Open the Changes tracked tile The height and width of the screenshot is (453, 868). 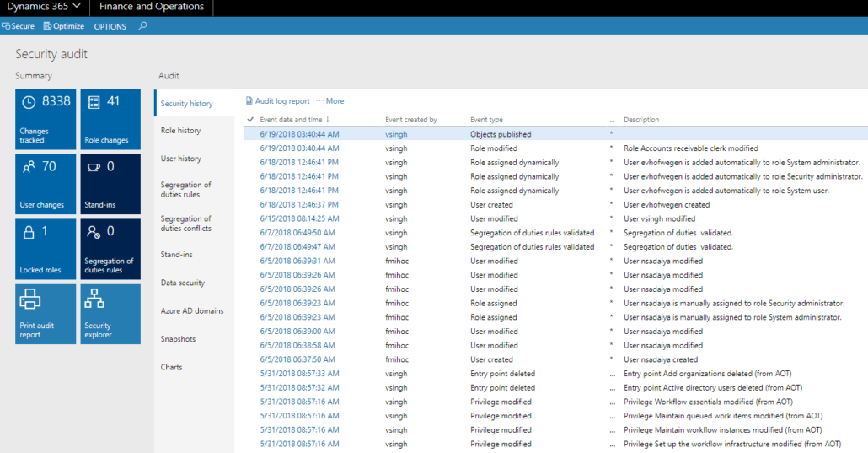coord(46,119)
